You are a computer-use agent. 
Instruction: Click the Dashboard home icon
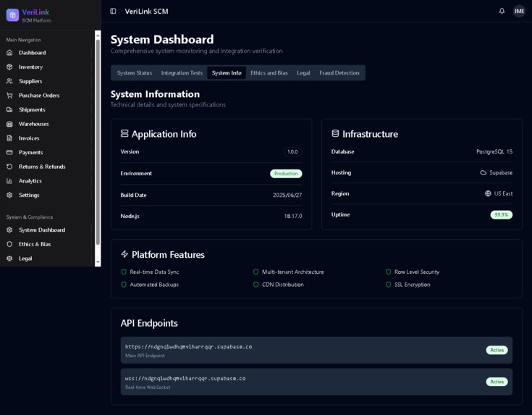(9, 53)
